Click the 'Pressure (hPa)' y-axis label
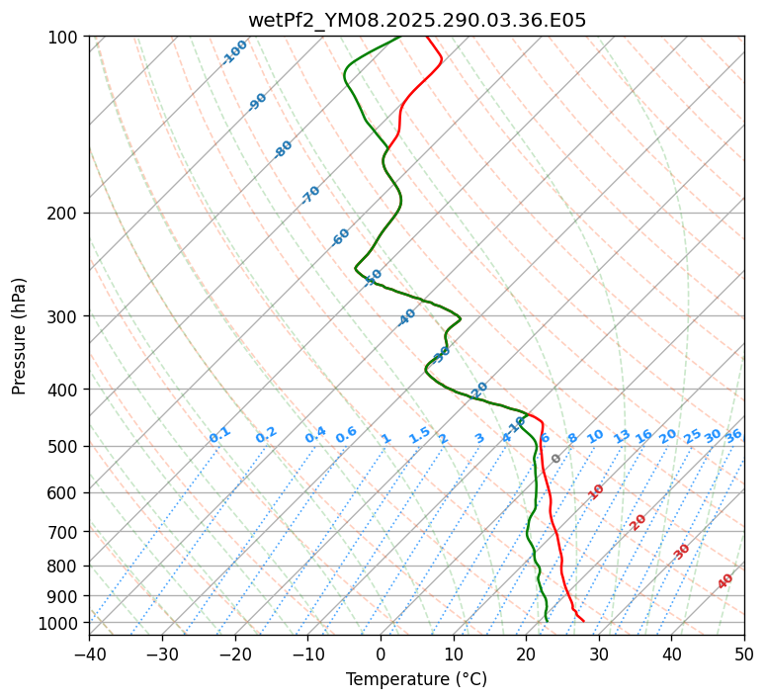Screen dimensions: 766x700 pyautogui.click(x=20, y=336)
